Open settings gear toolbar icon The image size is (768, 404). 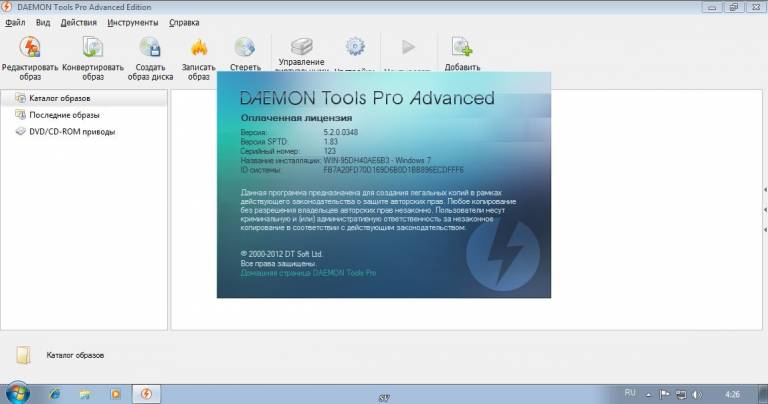(x=355, y=47)
